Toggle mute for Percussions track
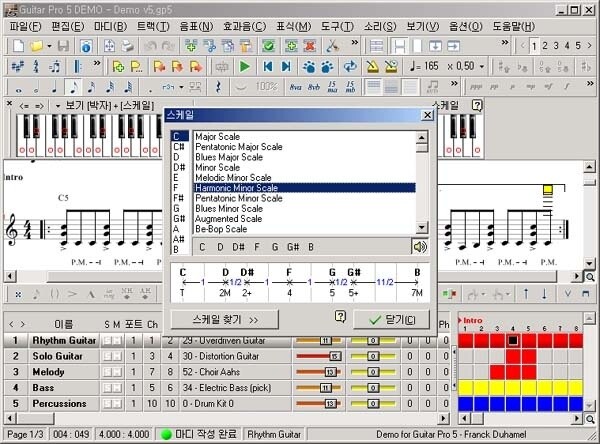The width and height of the screenshot is (600, 444). point(117,403)
